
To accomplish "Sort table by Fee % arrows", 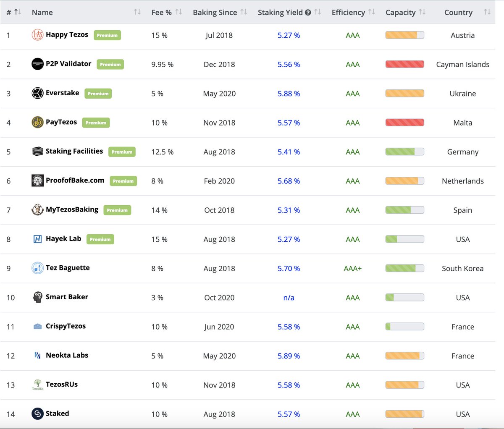I will 178,12.
